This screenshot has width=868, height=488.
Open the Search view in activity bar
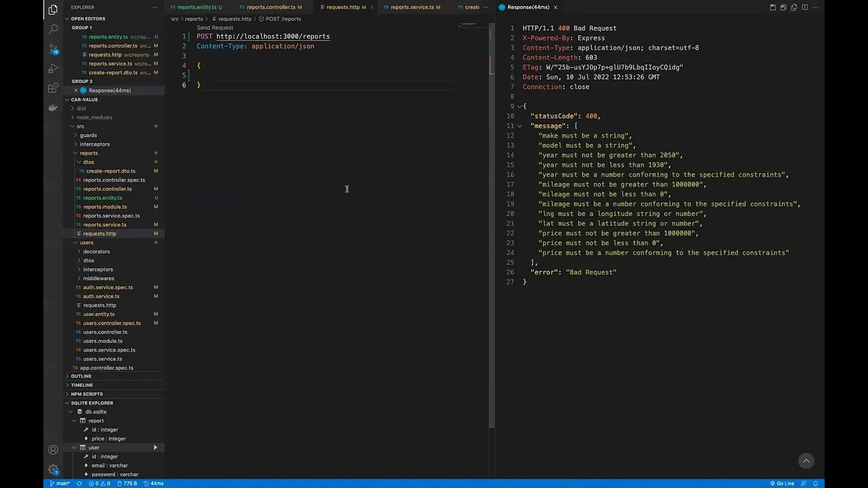[53, 29]
